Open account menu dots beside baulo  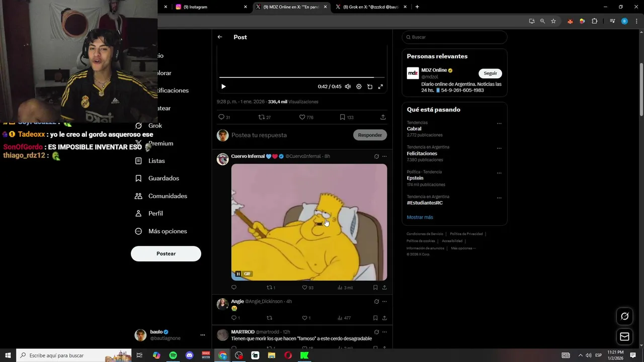tap(203, 335)
